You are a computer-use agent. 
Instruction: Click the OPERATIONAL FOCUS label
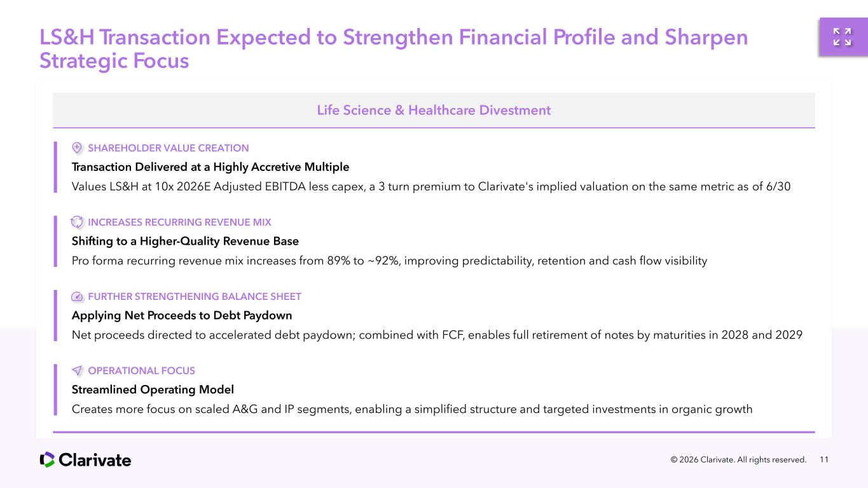coord(141,370)
